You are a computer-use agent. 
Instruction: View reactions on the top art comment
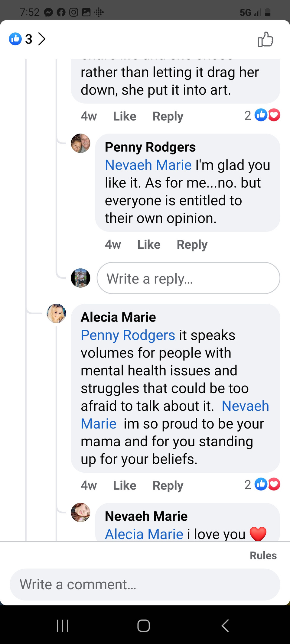click(262, 115)
